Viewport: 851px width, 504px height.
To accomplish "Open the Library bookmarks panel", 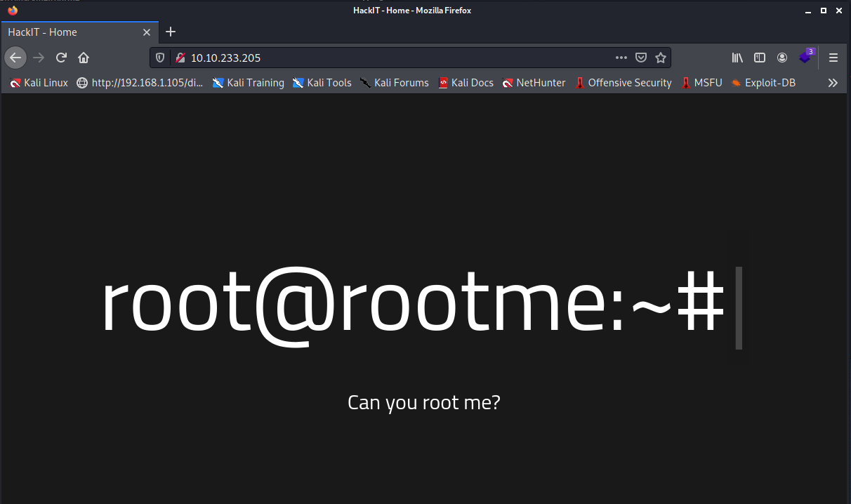I will tap(737, 58).
